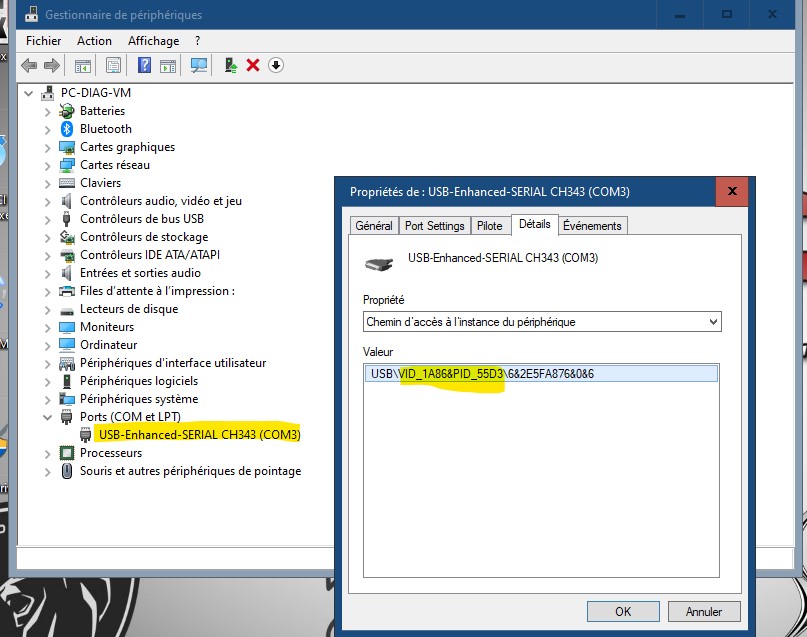
Task: Click the red X uninstall device icon
Action: click(x=253, y=65)
